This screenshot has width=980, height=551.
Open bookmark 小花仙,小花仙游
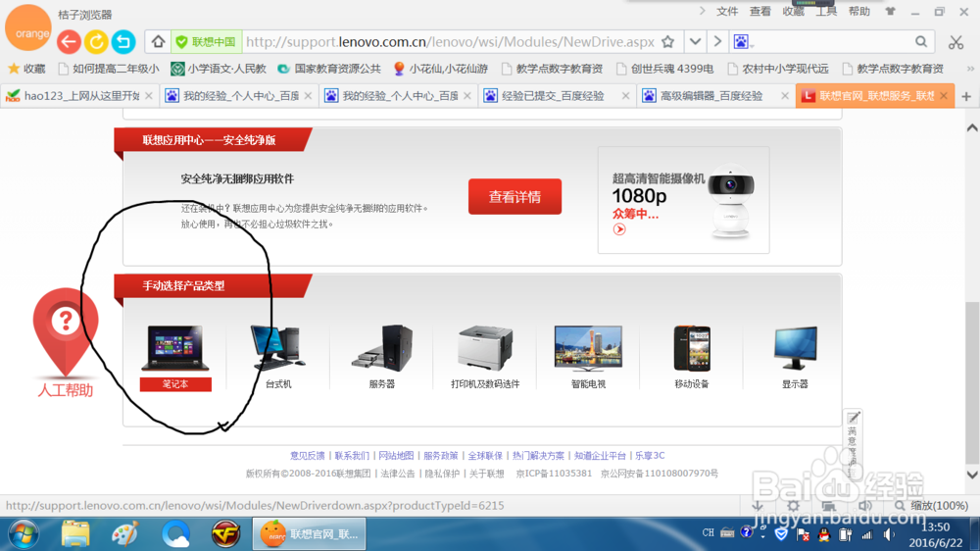point(441,69)
